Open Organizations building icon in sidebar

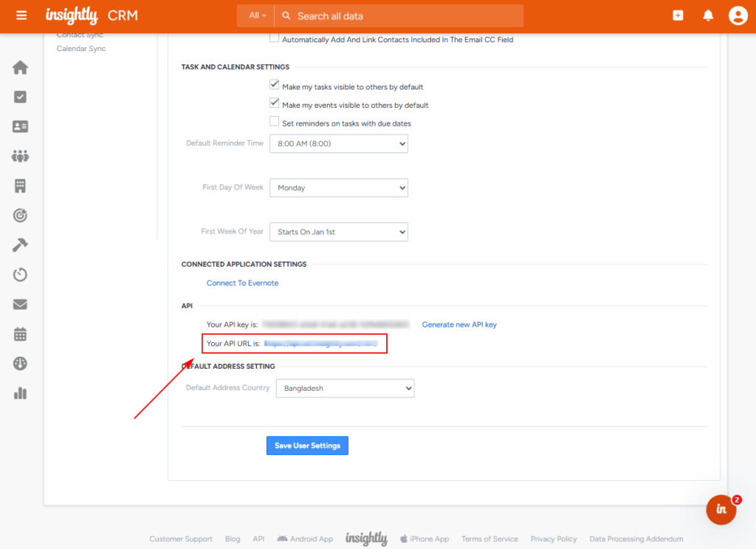click(20, 185)
